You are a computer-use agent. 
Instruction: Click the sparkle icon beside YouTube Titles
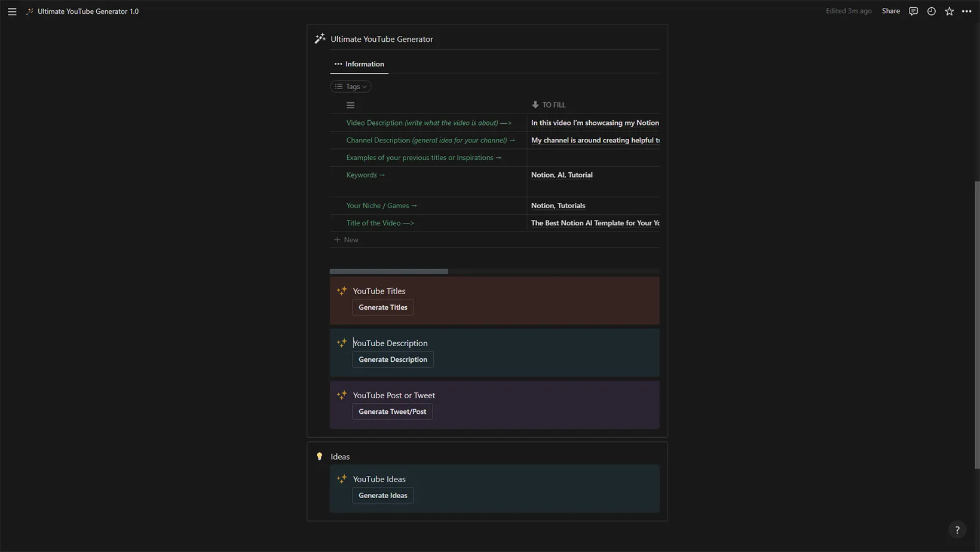click(342, 291)
